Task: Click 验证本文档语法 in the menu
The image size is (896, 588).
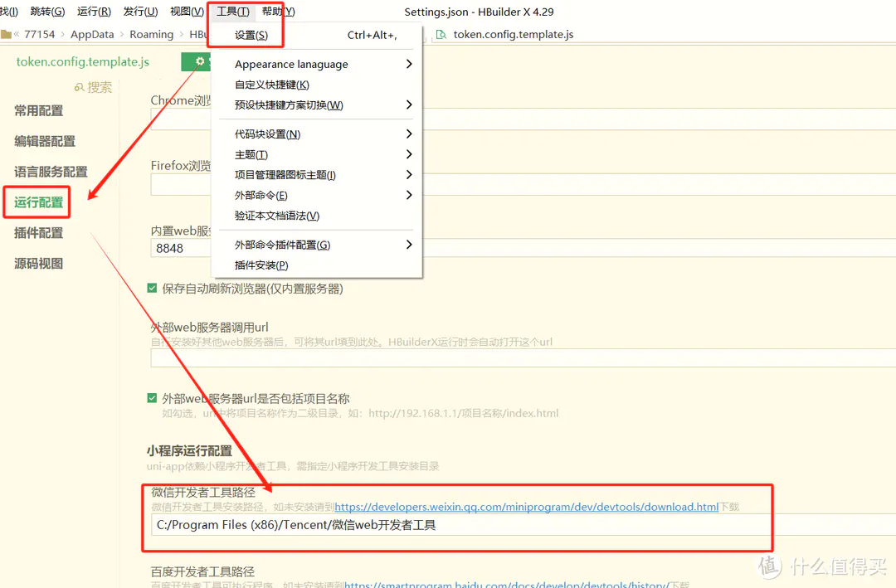Action: point(277,216)
